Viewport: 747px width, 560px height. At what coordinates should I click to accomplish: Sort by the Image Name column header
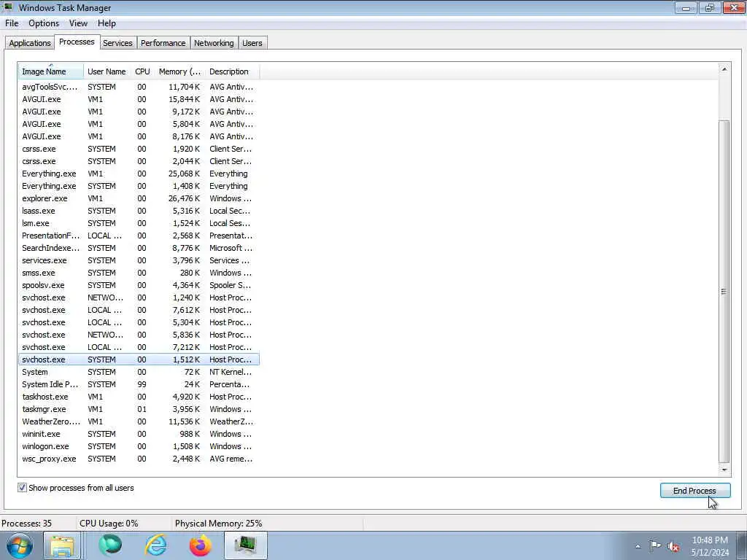pos(50,71)
